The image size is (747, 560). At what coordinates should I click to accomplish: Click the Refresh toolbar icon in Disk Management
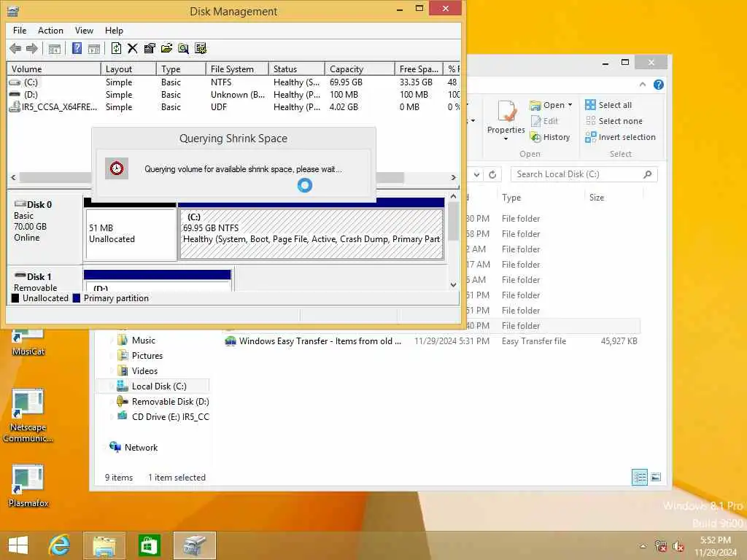116,48
